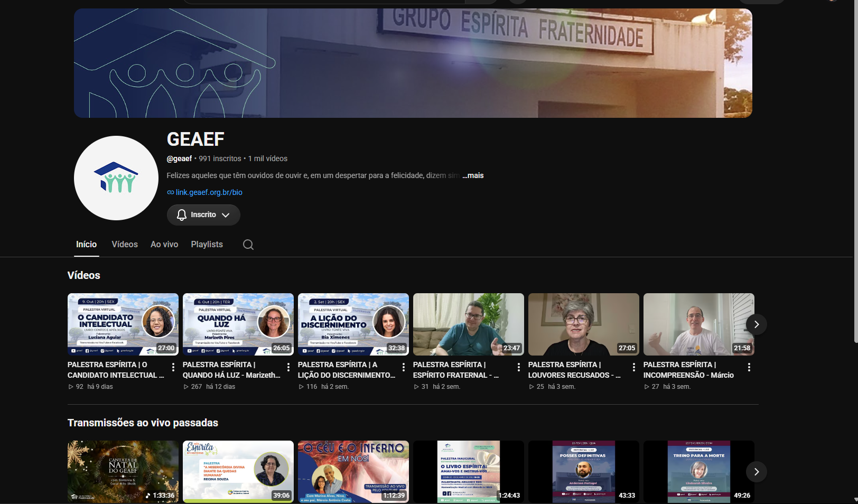Click '1 mil vídeos' count text
The width and height of the screenshot is (858, 504).
point(268,158)
